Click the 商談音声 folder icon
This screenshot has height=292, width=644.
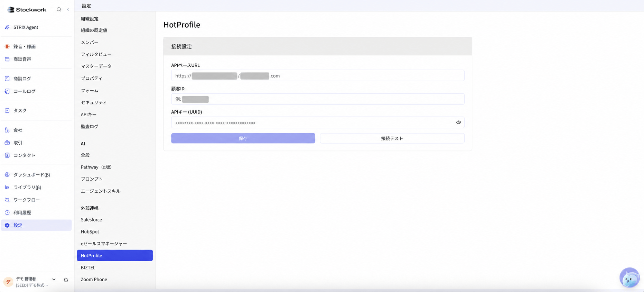coord(7,59)
